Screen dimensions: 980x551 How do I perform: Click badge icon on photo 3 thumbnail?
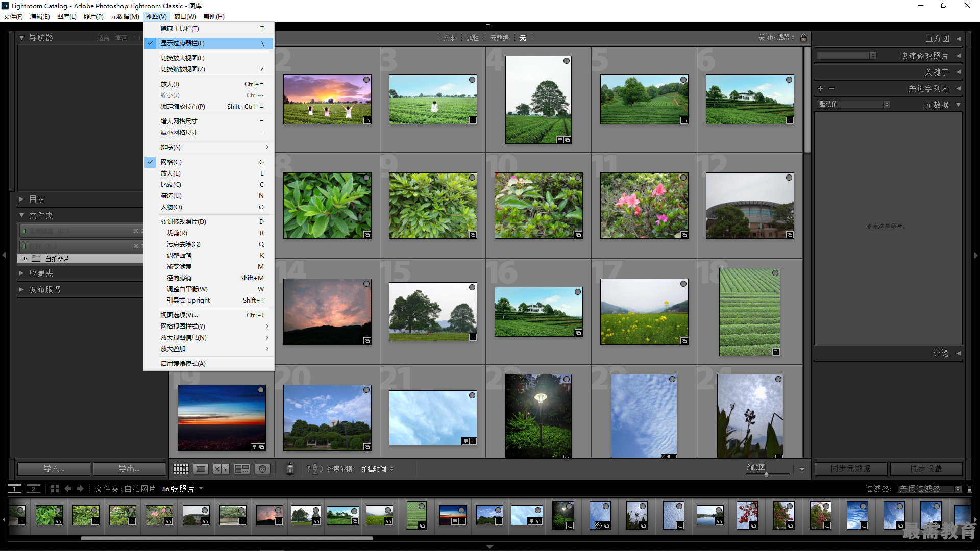473,121
